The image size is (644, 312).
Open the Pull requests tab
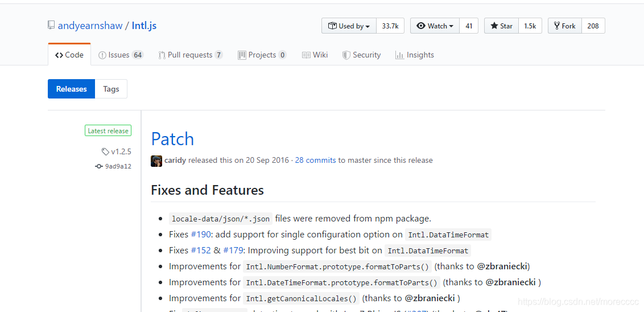click(x=190, y=55)
